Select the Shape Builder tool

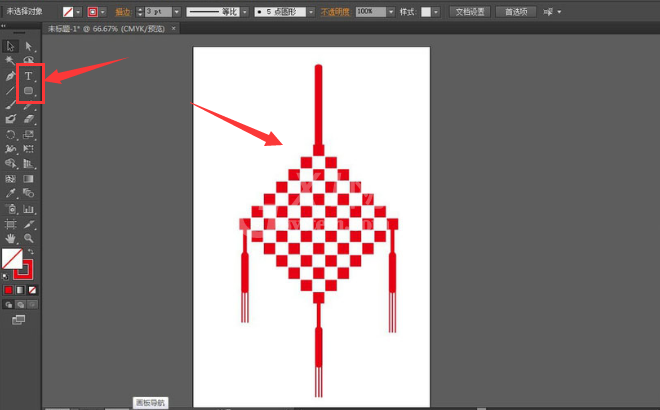pyautogui.click(x=11, y=164)
